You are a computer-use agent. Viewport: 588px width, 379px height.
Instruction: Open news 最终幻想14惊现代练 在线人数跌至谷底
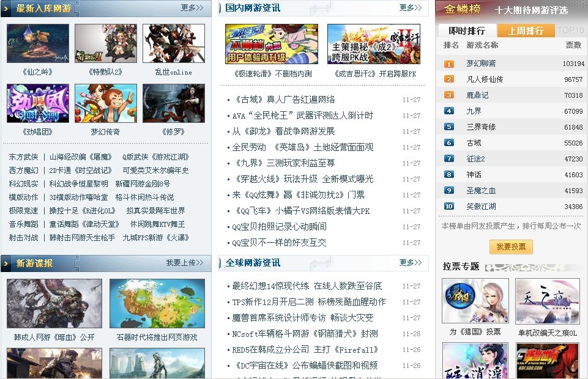pyautogui.click(x=307, y=286)
